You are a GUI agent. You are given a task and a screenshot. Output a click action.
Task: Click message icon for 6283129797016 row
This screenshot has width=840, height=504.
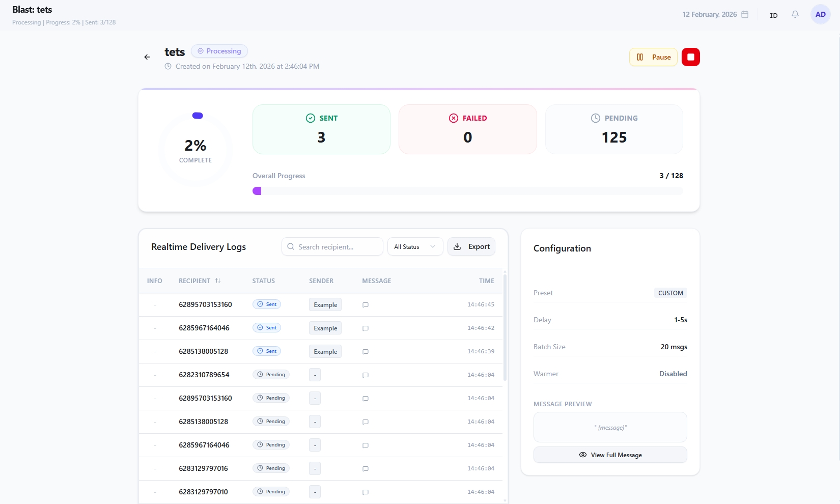point(365,469)
